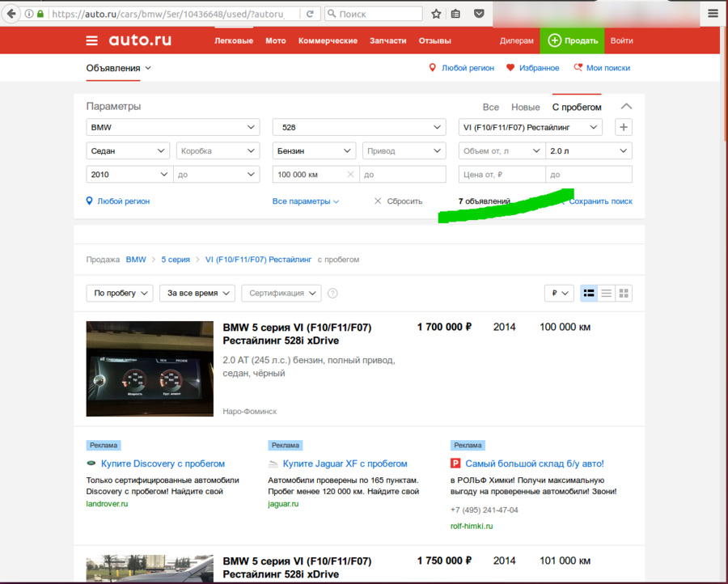Screen dimensions: 728x584
Task: Click the browser Поиск search box
Action: (x=374, y=14)
